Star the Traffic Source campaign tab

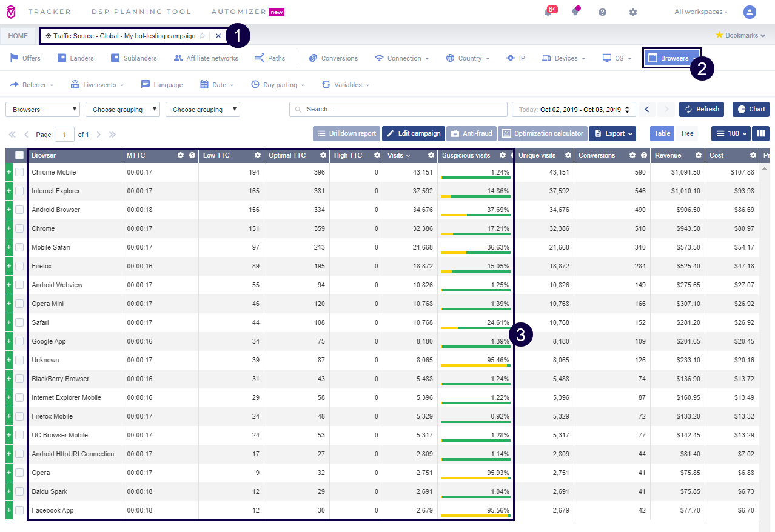203,36
